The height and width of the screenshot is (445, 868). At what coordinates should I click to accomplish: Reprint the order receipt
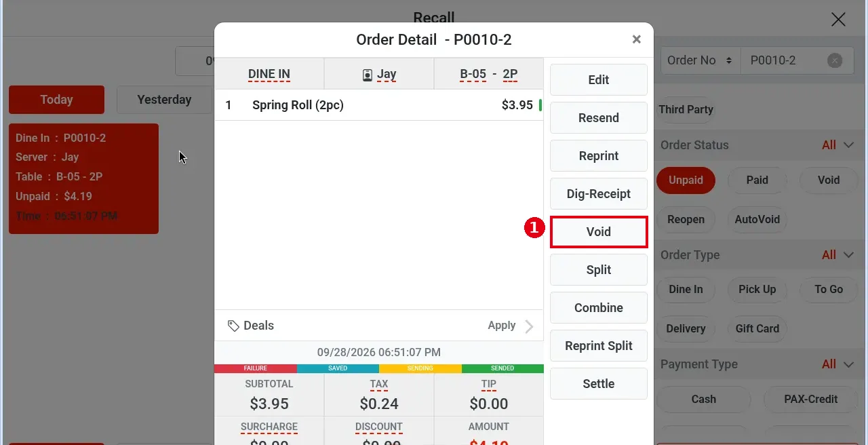(x=599, y=155)
